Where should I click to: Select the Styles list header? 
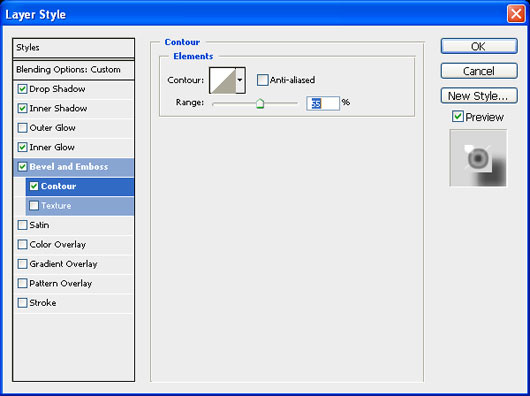[73, 48]
